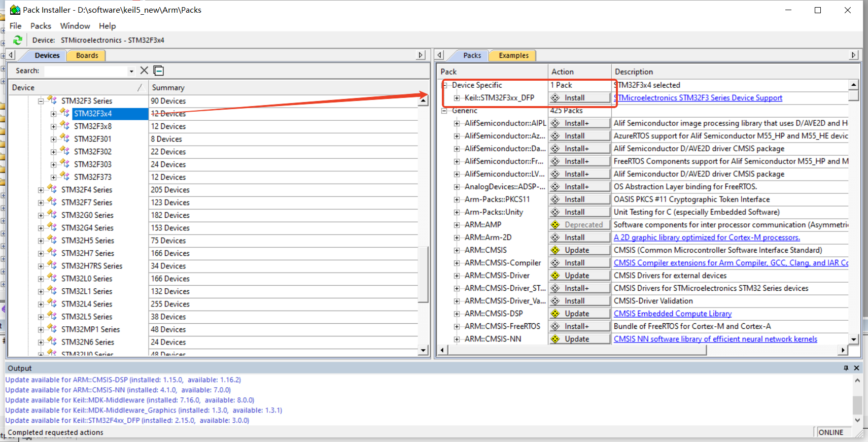This screenshot has height=442, width=868.
Task: Install the Keil::STM32F3xx_DFP pack
Action: point(579,98)
